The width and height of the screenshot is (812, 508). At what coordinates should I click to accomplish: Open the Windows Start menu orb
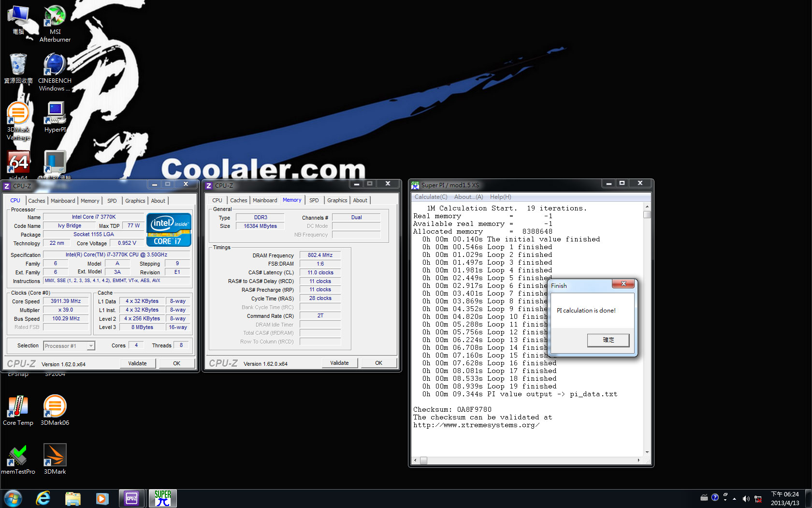pyautogui.click(x=13, y=498)
